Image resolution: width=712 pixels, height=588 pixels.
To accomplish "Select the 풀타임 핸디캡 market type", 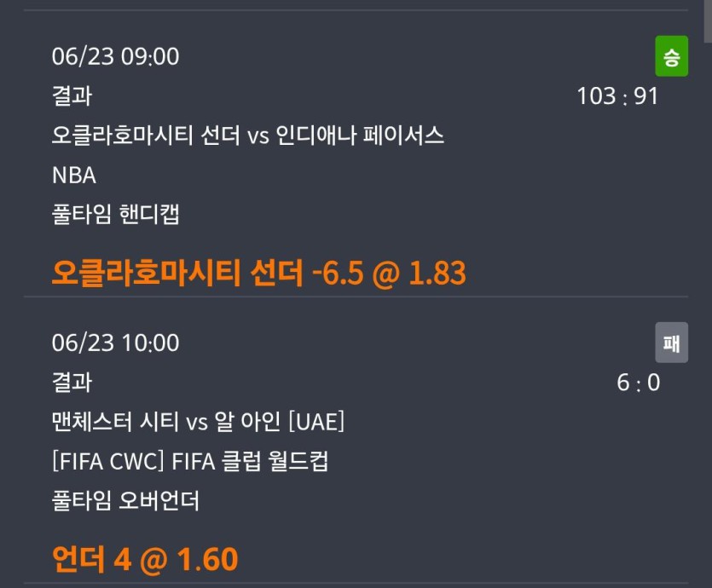I will (116, 214).
